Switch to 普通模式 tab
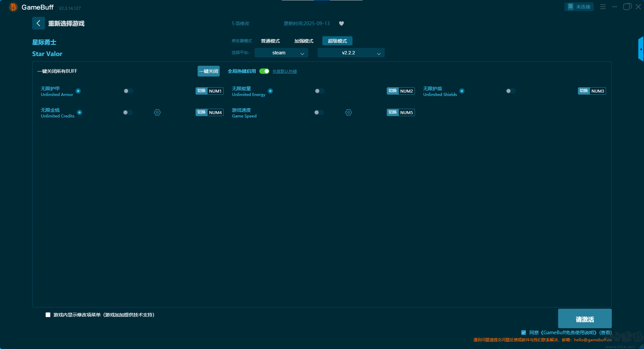Image resolution: width=644 pixels, height=349 pixels. pyautogui.click(x=270, y=41)
